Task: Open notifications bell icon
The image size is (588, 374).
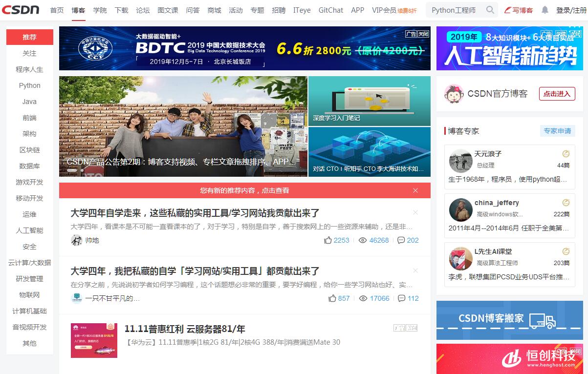Action: coord(545,10)
